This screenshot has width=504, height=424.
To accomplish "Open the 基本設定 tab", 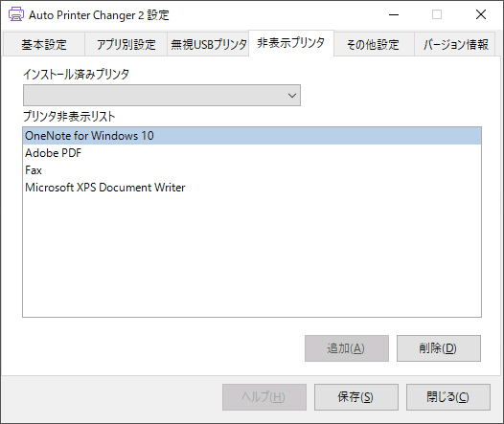I will 44,44.
